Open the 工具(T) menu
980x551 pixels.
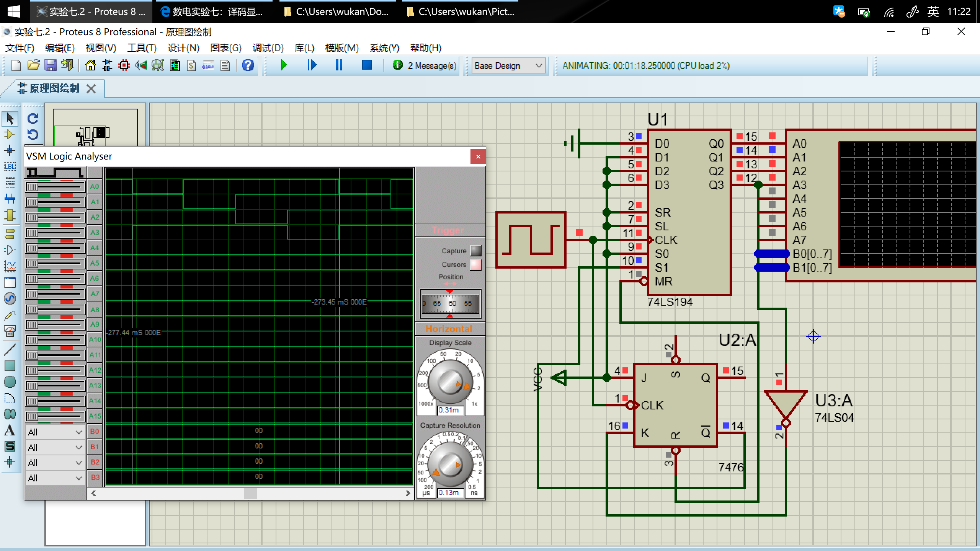tap(142, 48)
